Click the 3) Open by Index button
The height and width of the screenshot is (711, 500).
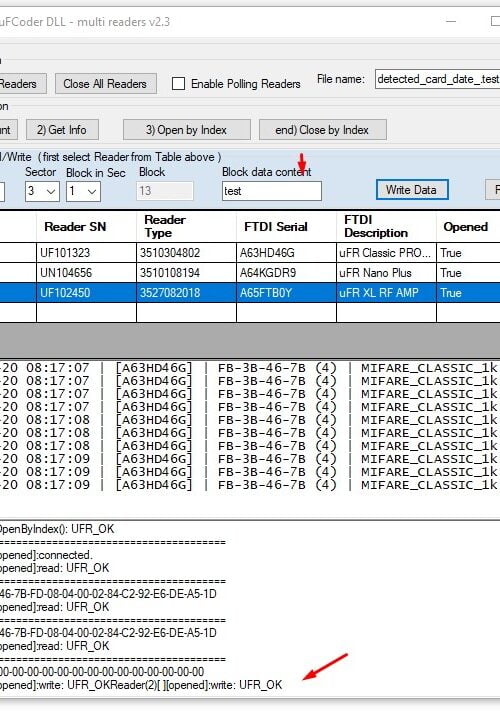click(186, 130)
